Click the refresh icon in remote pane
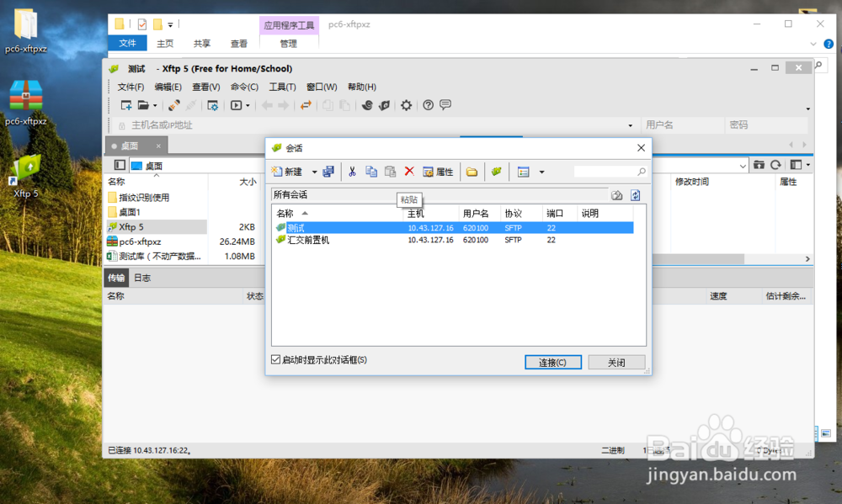 [776, 165]
